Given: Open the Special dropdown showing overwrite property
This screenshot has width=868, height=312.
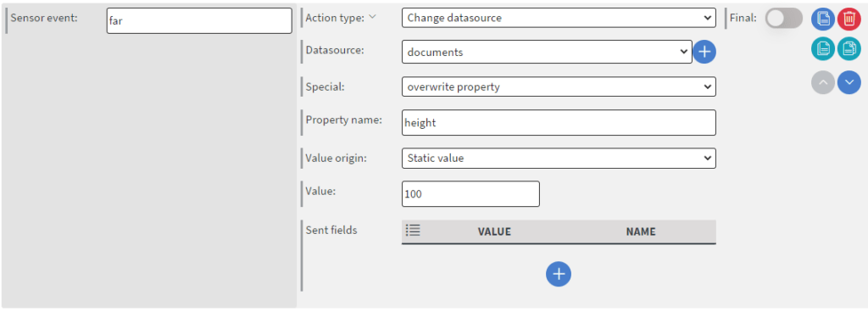Looking at the screenshot, I should 559,86.
